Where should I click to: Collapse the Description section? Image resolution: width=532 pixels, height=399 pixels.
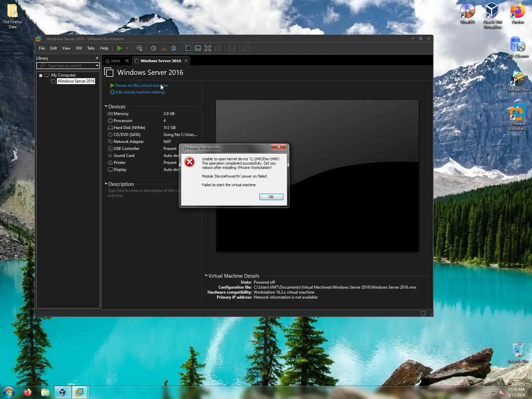[106, 184]
